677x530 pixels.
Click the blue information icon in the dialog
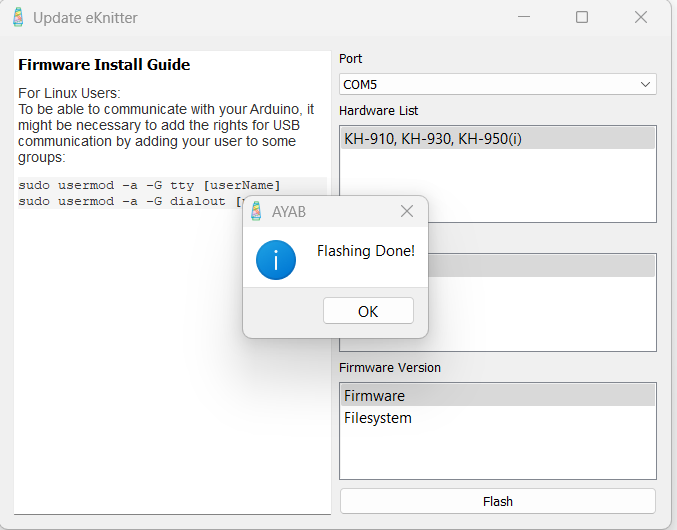coord(275,260)
